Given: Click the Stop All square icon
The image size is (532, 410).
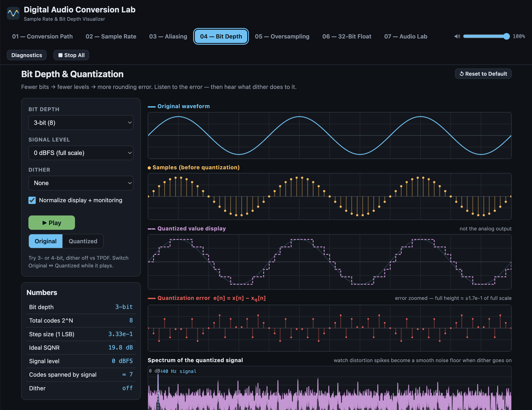Looking at the screenshot, I should click(x=60, y=55).
